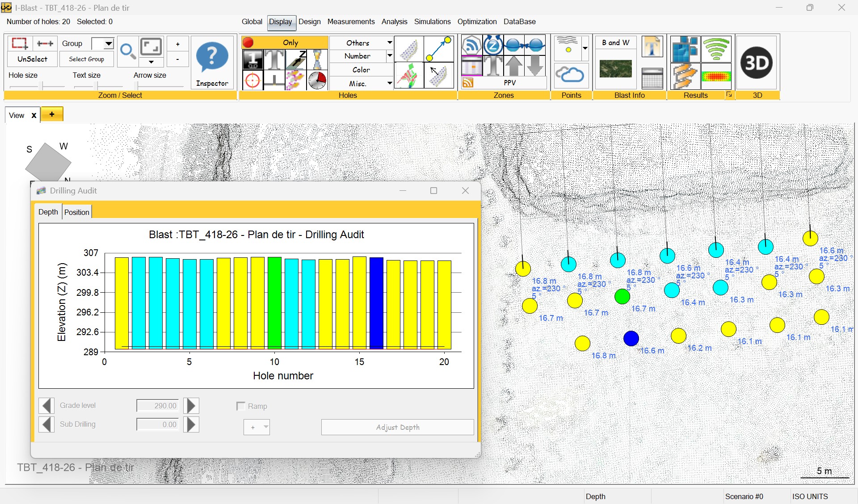This screenshot has width=858, height=504.
Task: Select the Z elevation display icon
Action: pyautogui.click(x=296, y=59)
